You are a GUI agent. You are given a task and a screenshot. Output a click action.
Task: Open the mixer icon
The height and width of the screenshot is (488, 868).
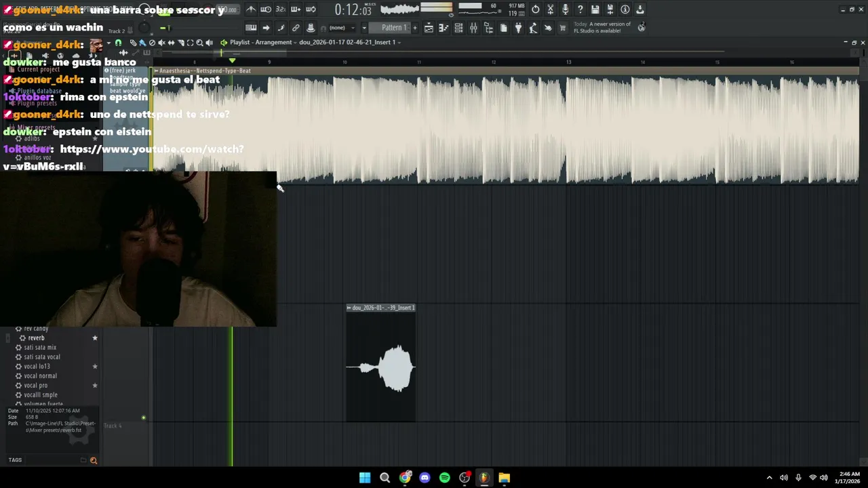click(473, 28)
